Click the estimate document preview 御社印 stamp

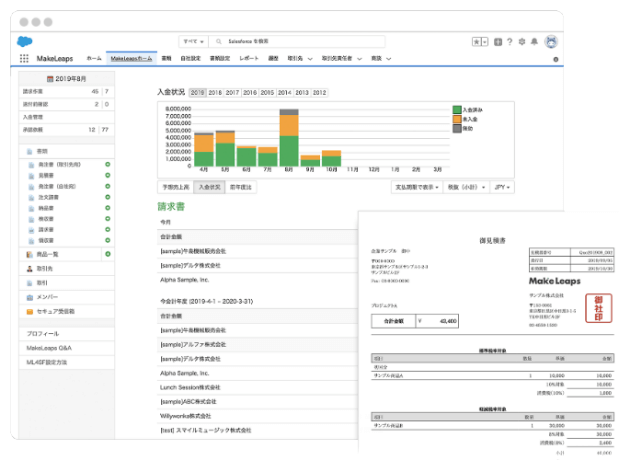(x=598, y=308)
